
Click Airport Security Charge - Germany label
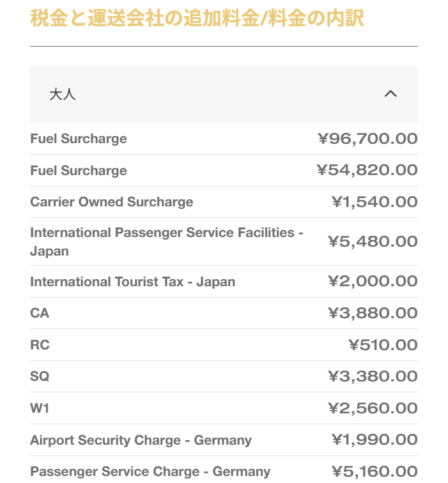point(141,440)
